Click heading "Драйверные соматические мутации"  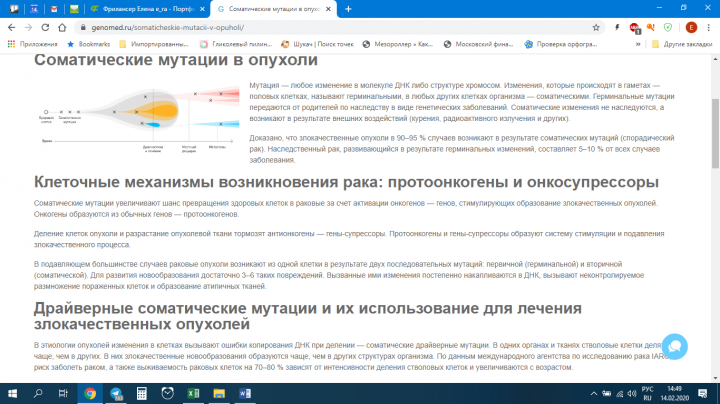(x=308, y=316)
